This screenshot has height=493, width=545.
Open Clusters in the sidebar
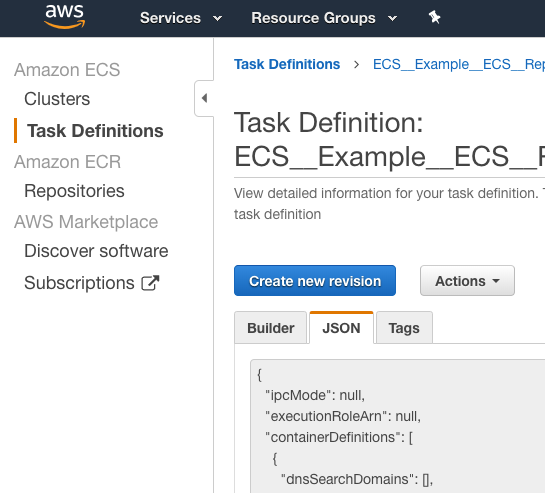point(57,99)
